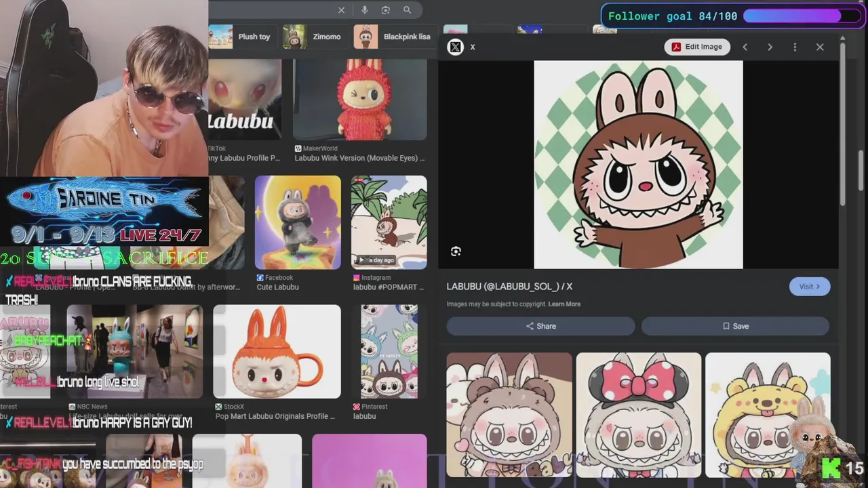
Task: Clear the search box with the X icon
Action: [341, 10]
